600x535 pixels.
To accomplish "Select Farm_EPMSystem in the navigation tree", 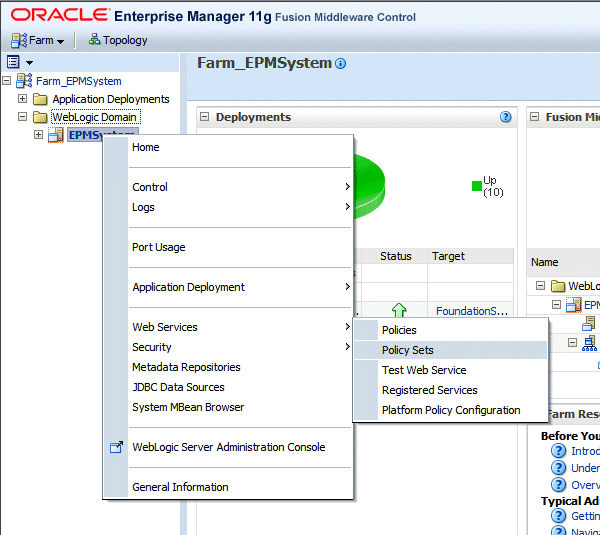I will (78, 81).
